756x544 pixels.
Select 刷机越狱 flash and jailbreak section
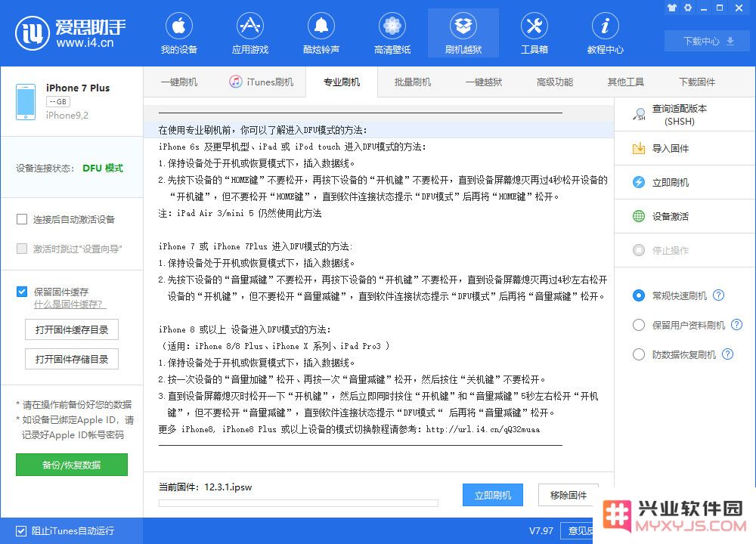463,33
